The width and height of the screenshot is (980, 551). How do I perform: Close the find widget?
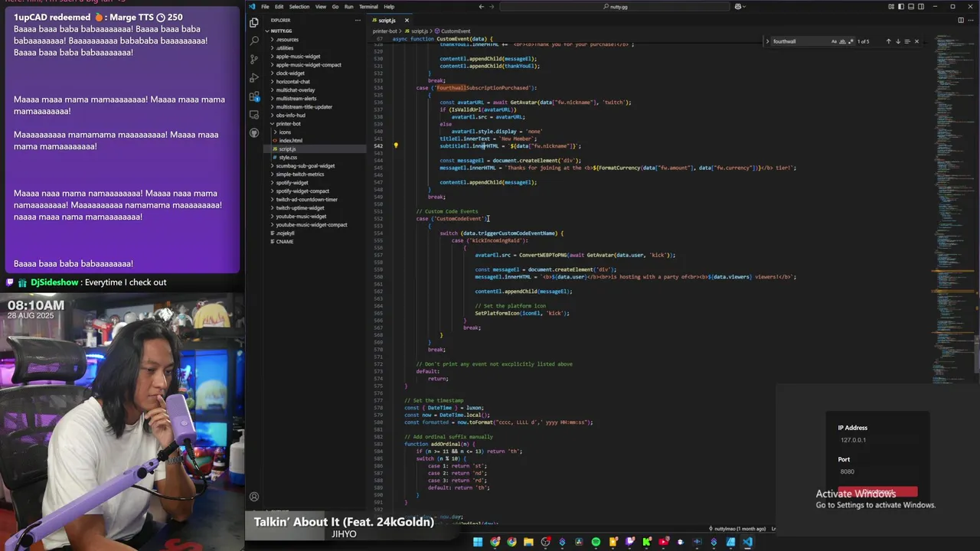[x=916, y=41]
